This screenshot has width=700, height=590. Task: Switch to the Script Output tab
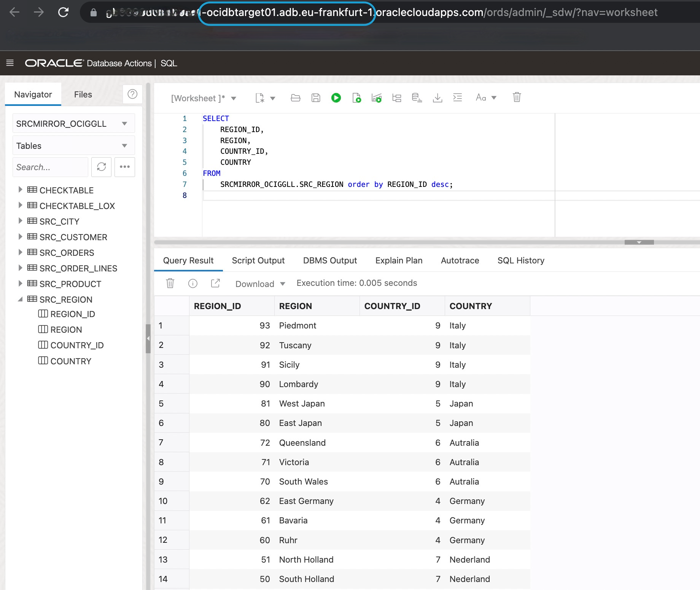(258, 260)
